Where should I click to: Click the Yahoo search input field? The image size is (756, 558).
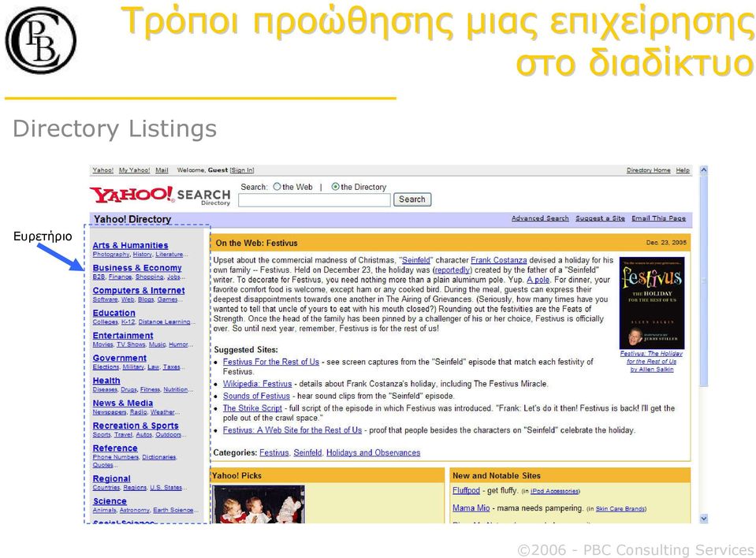point(315,200)
